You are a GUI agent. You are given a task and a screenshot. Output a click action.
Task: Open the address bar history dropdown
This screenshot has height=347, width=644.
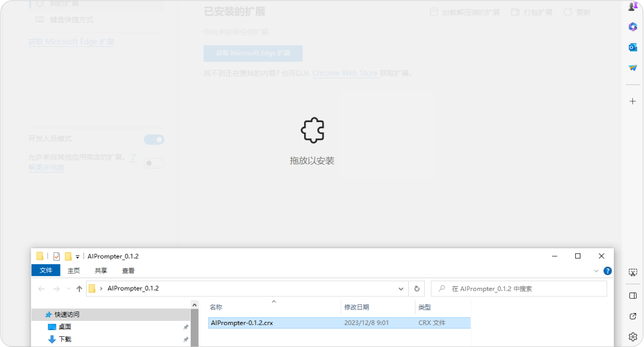[x=401, y=289]
